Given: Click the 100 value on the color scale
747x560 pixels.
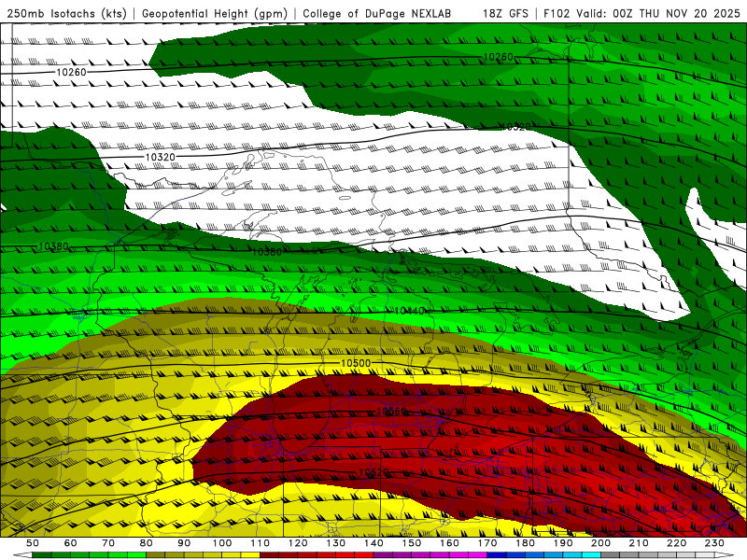Looking at the screenshot, I should tap(222, 543).
